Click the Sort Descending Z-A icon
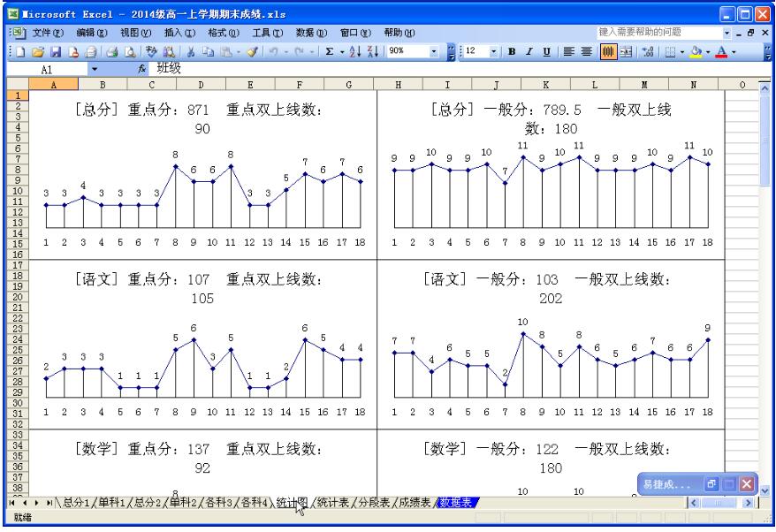Image resolution: width=776 pixels, height=532 pixels. point(373,51)
